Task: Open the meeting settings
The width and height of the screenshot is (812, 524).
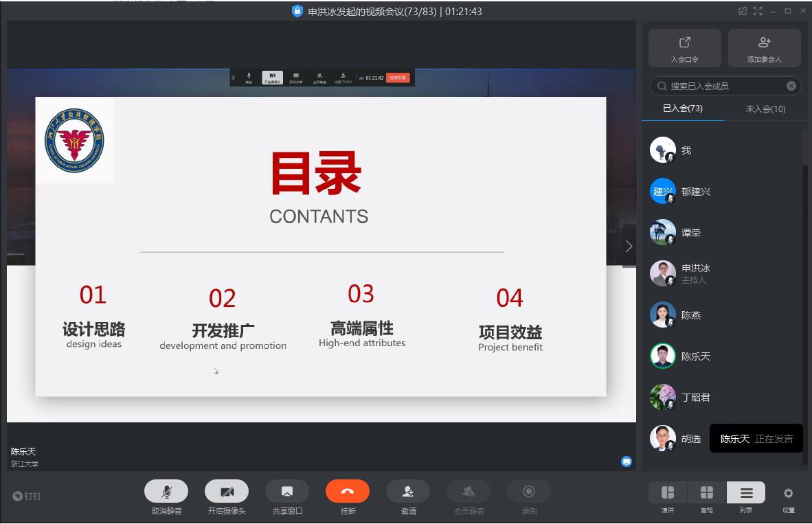Action: coord(788,496)
